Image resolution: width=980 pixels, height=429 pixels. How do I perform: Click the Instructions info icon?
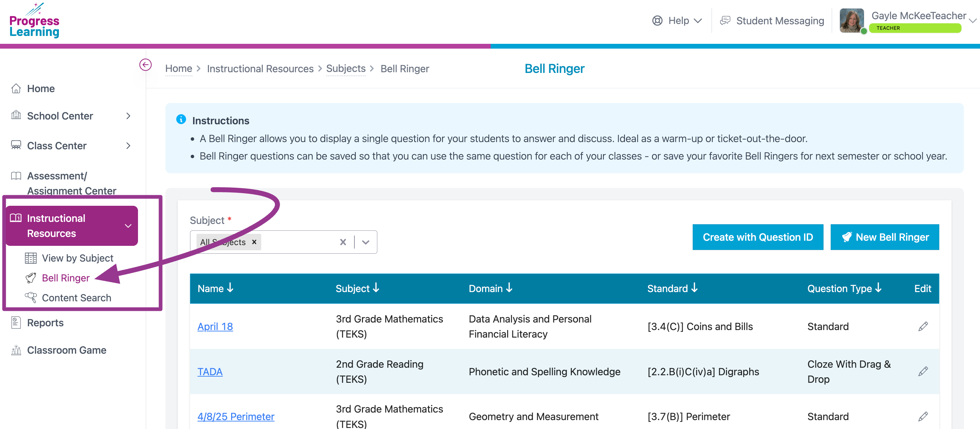(181, 119)
